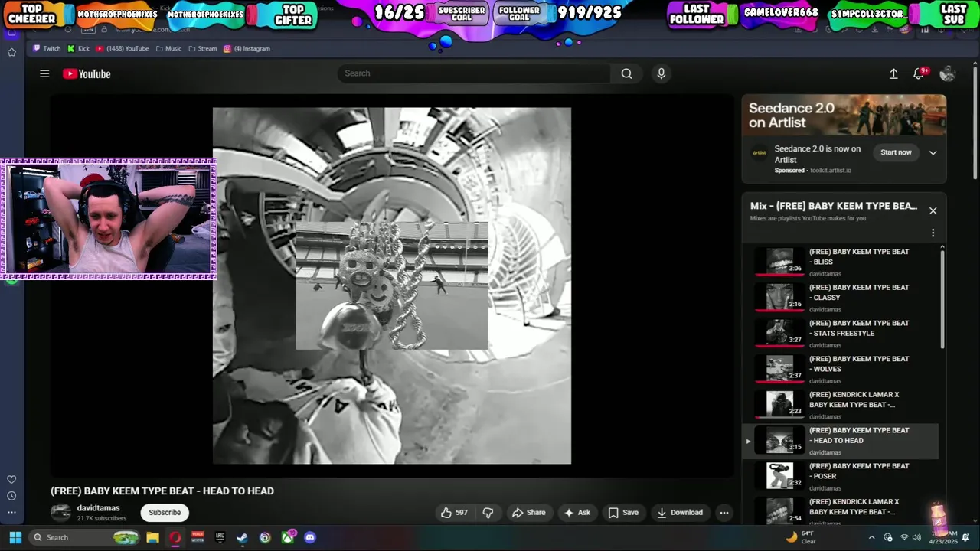Open weather widget showing 64°F Clear
Screen dimensions: 980x551
tap(800, 537)
